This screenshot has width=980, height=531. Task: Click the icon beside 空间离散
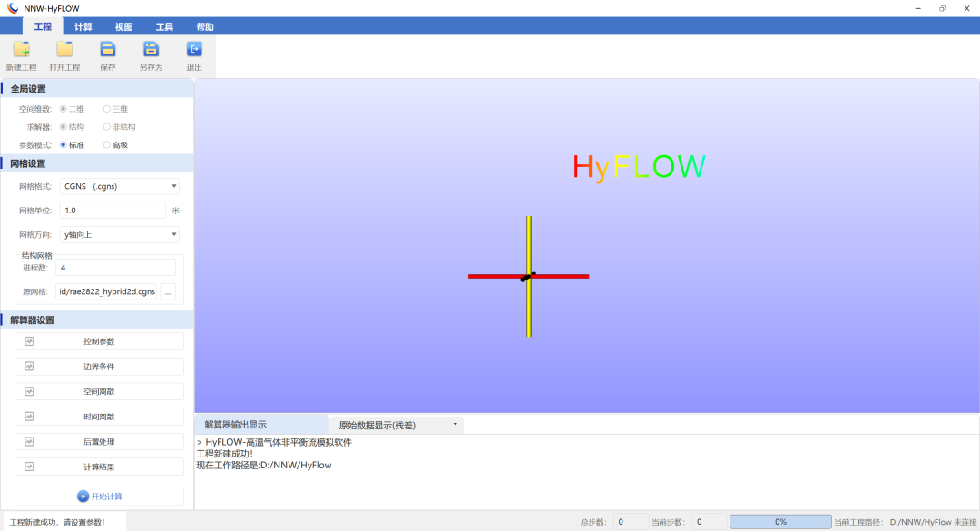point(29,391)
